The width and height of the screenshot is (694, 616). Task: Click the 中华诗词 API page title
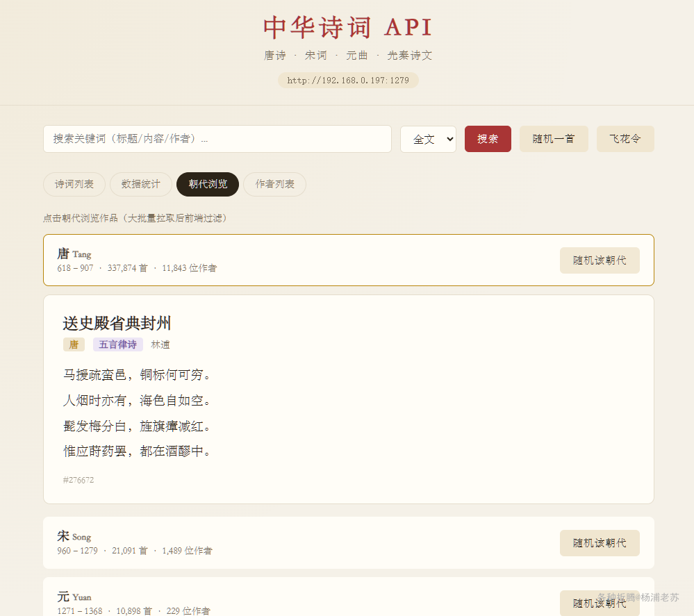coord(348,28)
